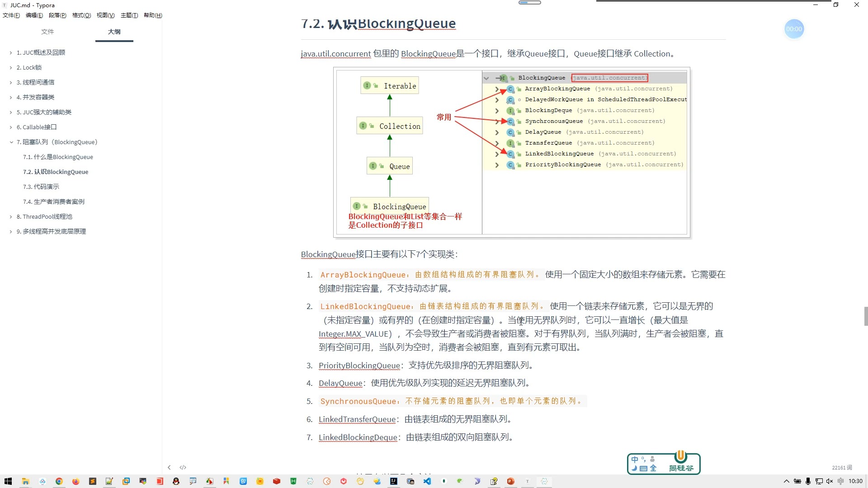The width and height of the screenshot is (868, 488).
Task: Click the 主题 (Theme) menu item
Action: pyautogui.click(x=128, y=15)
